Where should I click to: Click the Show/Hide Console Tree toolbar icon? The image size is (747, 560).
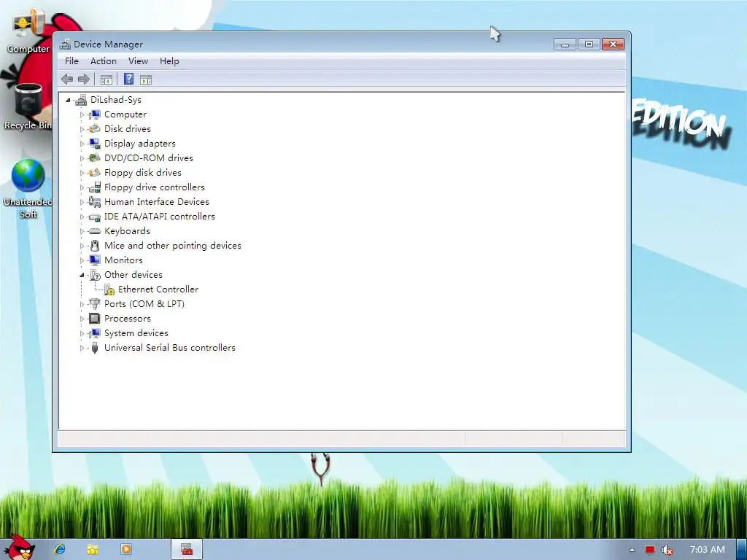pos(107,79)
